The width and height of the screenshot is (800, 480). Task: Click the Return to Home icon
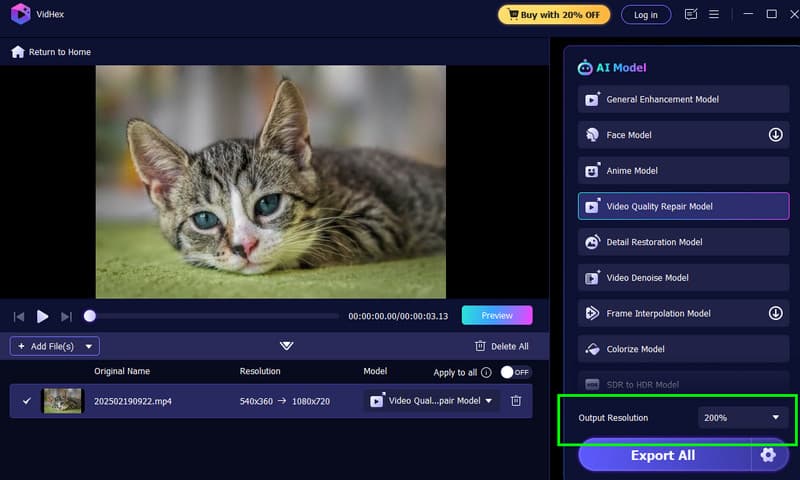pyautogui.click(x=18, y=52)
